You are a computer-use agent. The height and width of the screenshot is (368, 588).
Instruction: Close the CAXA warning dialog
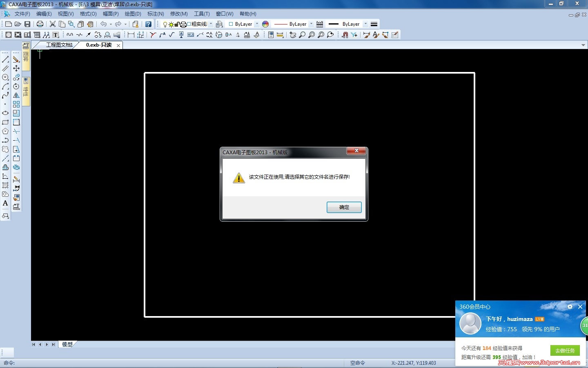coord(356,151)
